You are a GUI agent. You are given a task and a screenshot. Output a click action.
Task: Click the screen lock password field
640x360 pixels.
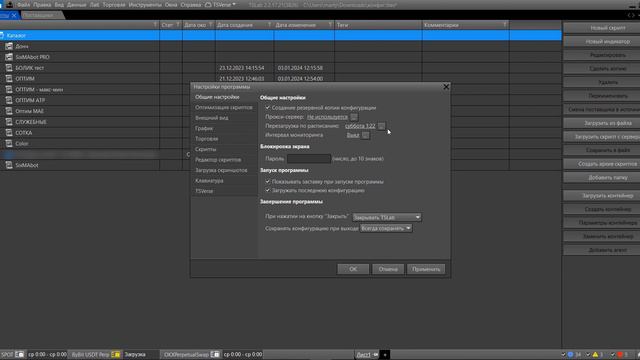[309, 159]
